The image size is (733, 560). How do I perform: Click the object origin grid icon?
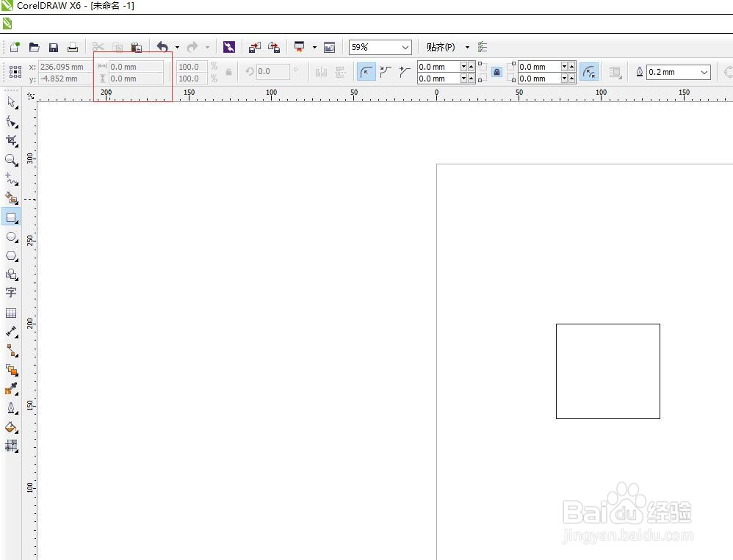tap(15, 71)
